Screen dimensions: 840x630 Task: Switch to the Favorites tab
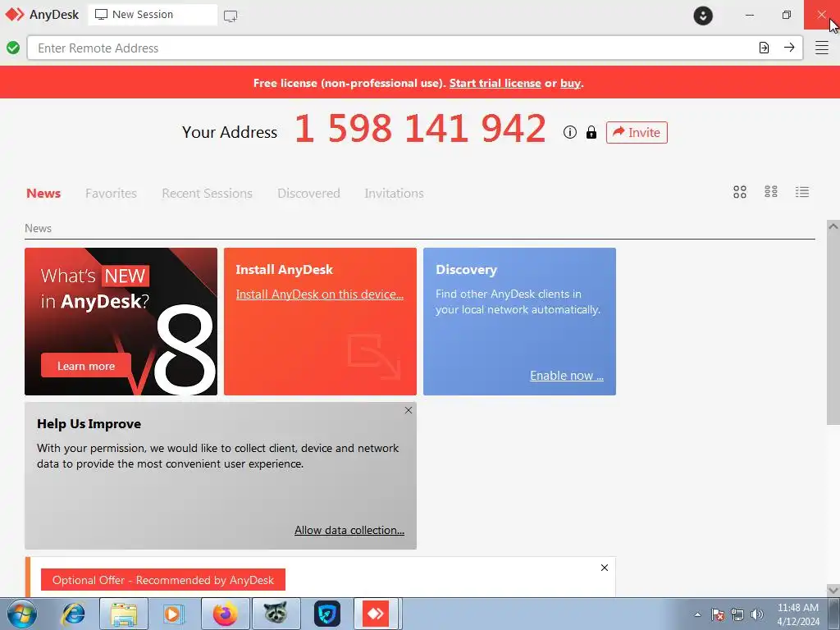[111, 194]
